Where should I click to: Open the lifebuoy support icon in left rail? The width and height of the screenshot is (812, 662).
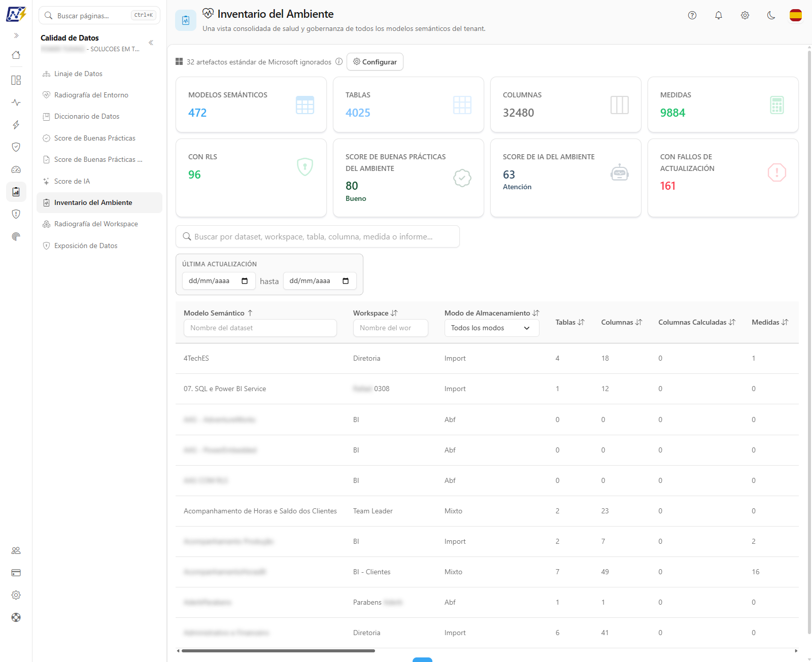click(x=16, y=617)
